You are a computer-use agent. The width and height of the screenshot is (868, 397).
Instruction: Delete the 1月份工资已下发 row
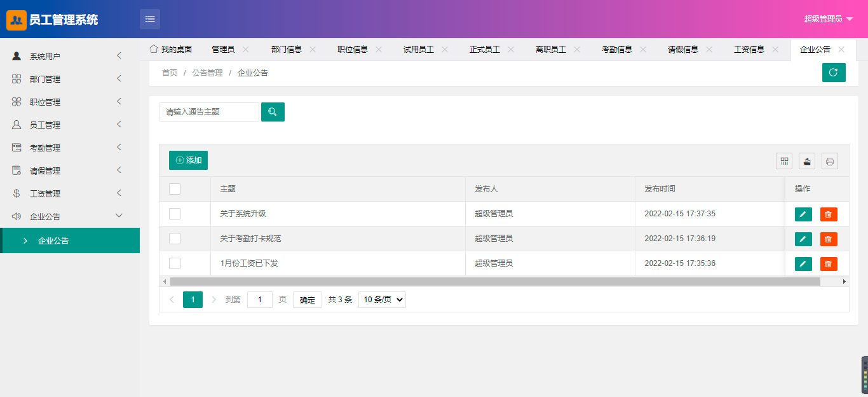point(829,264)
